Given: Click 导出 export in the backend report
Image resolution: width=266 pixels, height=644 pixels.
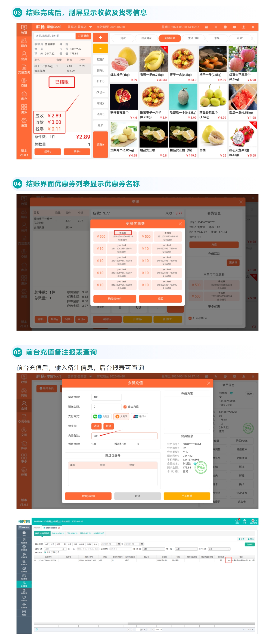Looking at the screenshot, I should click(x=251, y=539).
